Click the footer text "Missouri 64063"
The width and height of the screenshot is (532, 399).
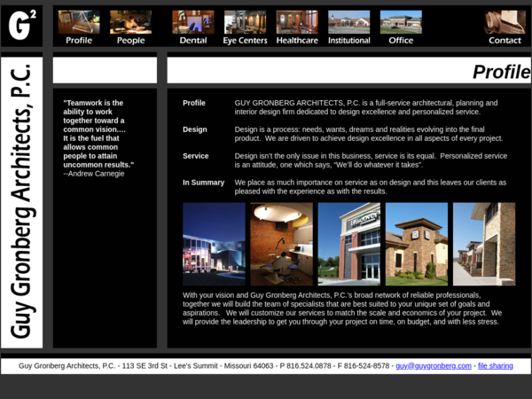tap(248, 365)
